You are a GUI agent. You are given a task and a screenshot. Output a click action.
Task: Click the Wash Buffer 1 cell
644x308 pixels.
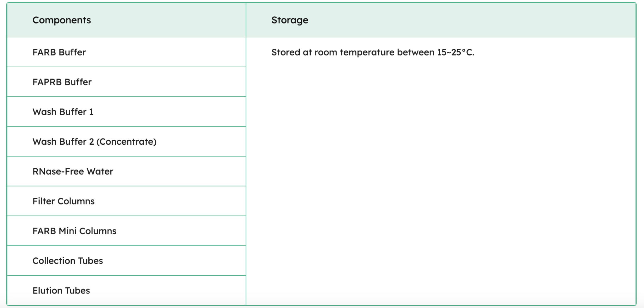click(63, 112)
